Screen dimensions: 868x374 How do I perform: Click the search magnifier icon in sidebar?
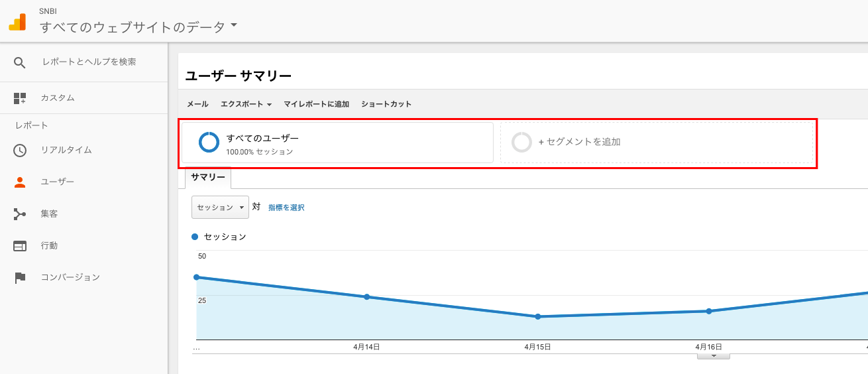pyautogui.click(x=20, y=62)
